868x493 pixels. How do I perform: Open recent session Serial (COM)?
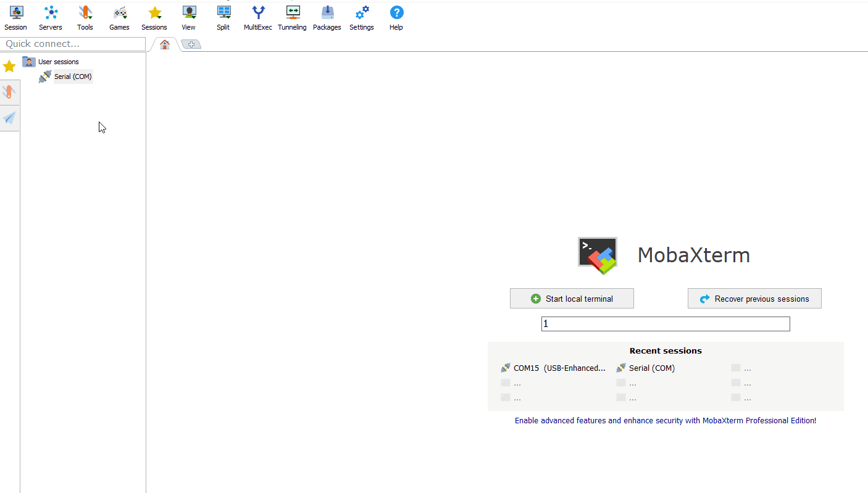tap(646, 368)
